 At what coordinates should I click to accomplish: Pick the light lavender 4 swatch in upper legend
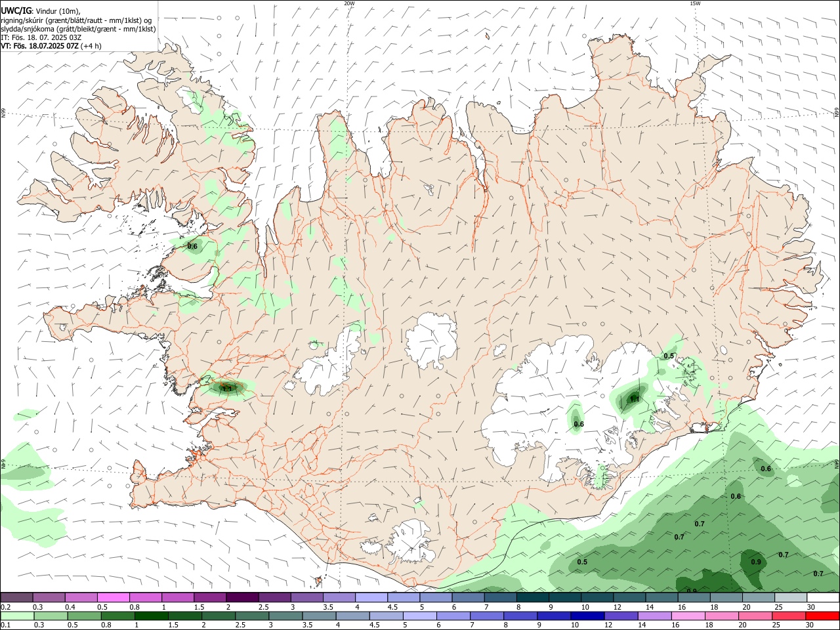[371, 597]
